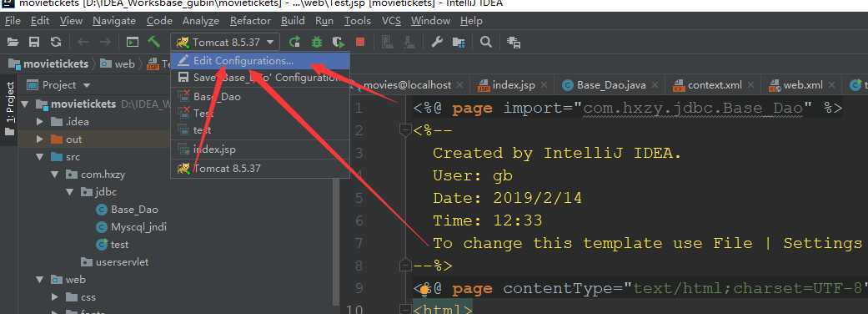The width and height of the screenshot is (868, 314).
Task: Select index.jsp configuration in dropdown list
Action: point(261,149)
